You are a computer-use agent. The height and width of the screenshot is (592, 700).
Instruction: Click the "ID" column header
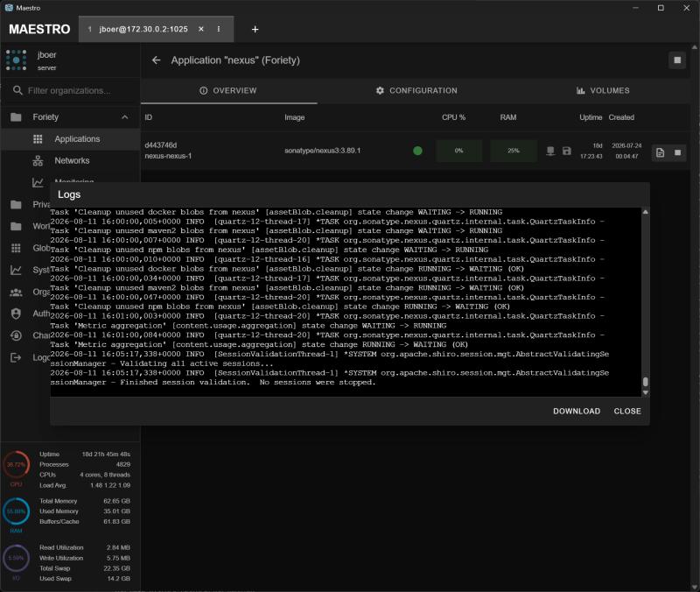coord(148,117)
